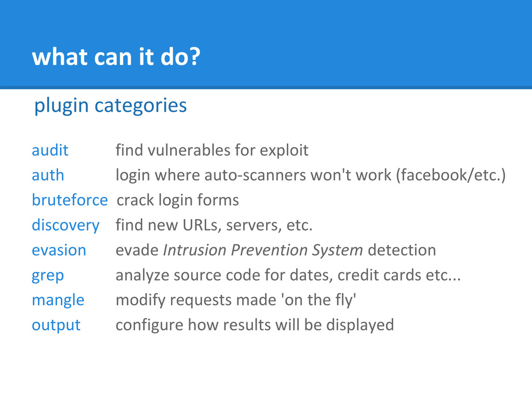Click the 'discovery' category label
The height and width of the screenshot is (399, 532).
(65, 225)
